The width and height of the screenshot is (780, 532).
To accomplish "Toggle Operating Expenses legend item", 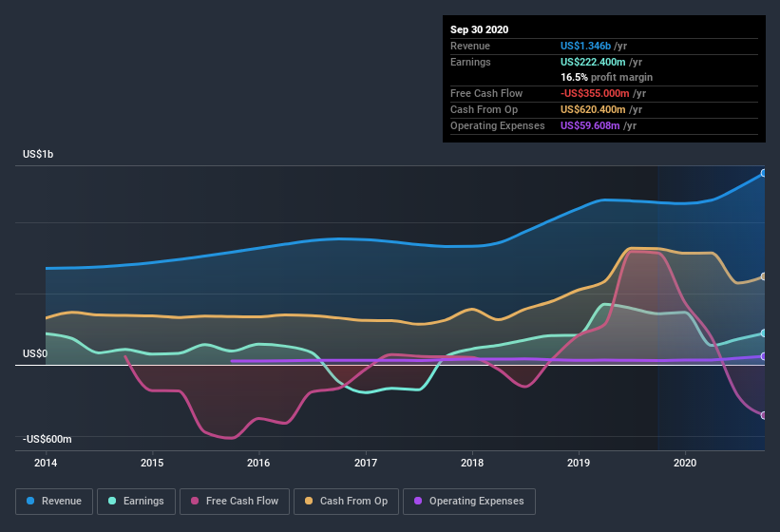I will [468, 501].
